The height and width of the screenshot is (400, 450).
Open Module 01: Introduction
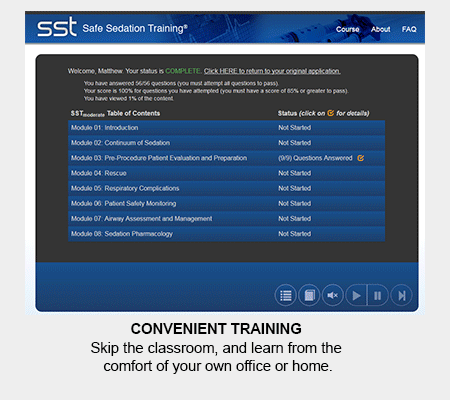coord(227,128)
